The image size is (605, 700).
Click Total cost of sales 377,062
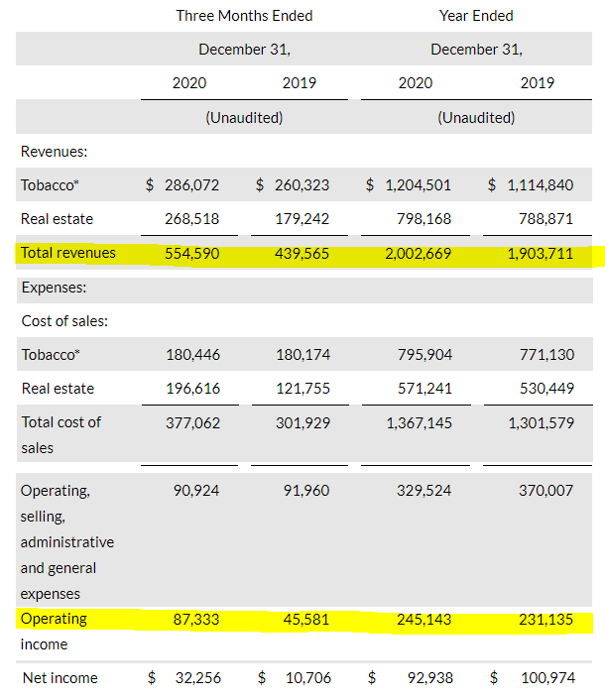(192, 422)
